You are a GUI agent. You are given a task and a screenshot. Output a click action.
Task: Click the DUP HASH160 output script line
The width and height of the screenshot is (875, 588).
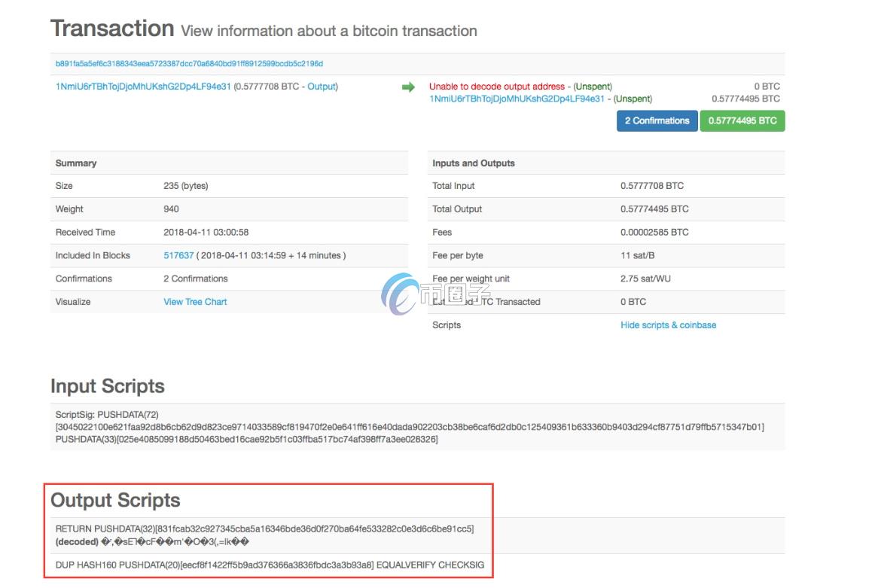270,565
